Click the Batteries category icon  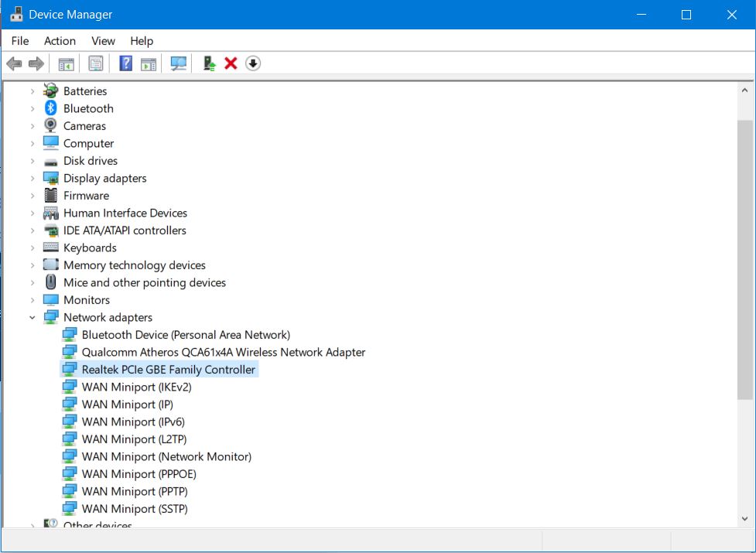click(50, 91)
